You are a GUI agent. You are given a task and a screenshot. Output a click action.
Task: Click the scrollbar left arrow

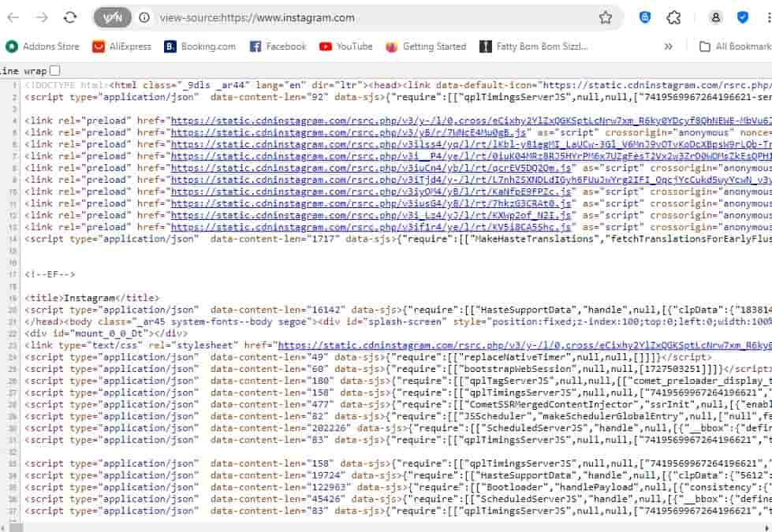coord(3,527)
